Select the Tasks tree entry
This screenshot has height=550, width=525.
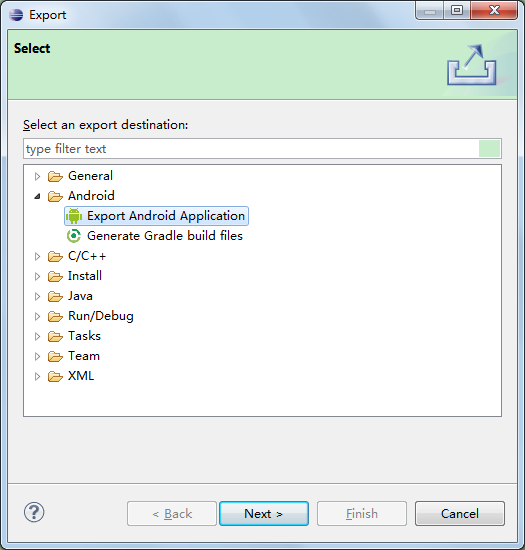tap(84, 336)
